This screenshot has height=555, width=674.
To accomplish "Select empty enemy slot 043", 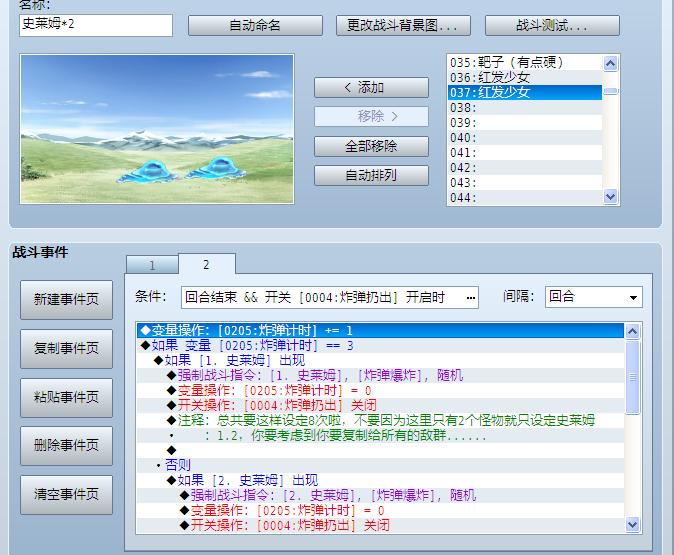I will point(525,183).
